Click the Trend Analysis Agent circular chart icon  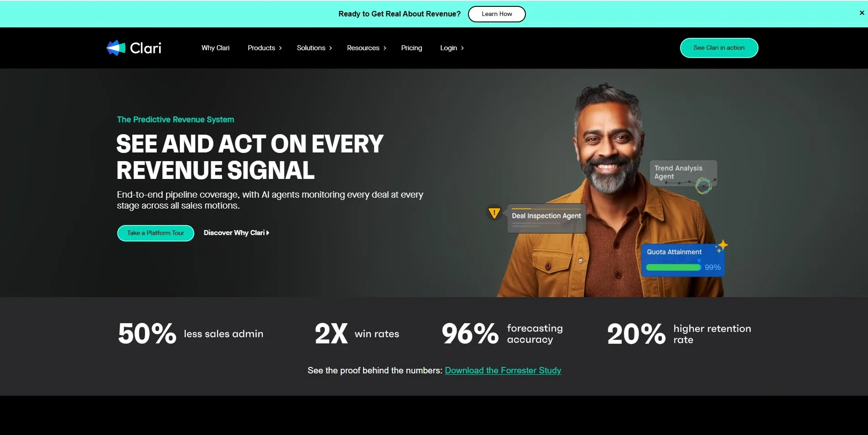[703, 185]
